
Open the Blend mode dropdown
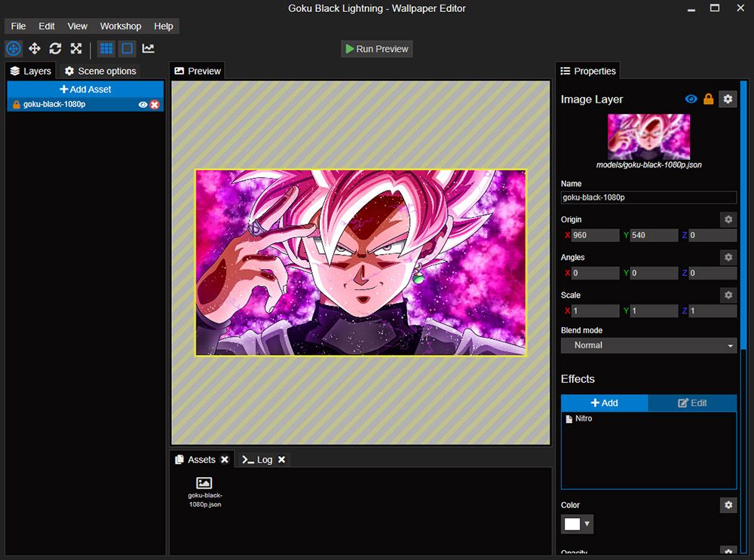648,345
